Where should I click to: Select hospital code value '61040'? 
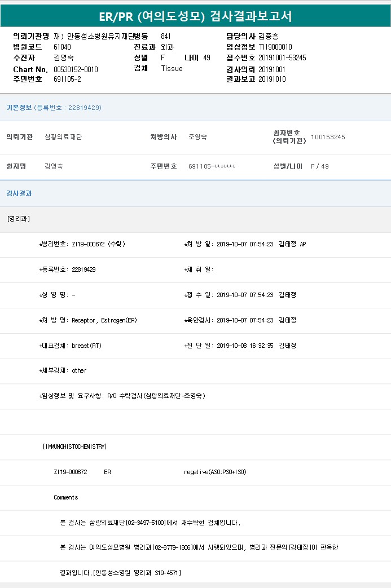click(x=62, y=47)
